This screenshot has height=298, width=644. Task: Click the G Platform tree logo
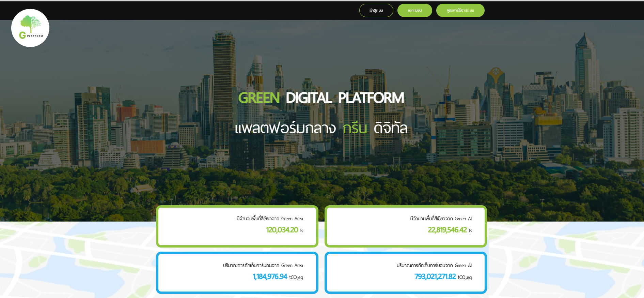(x=30, y=28)
